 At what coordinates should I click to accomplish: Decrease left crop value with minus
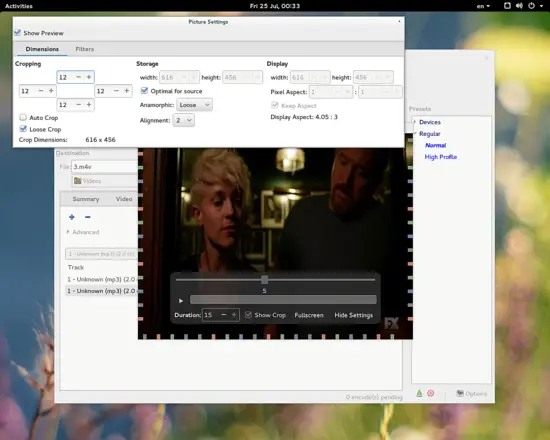pos(41,91)
